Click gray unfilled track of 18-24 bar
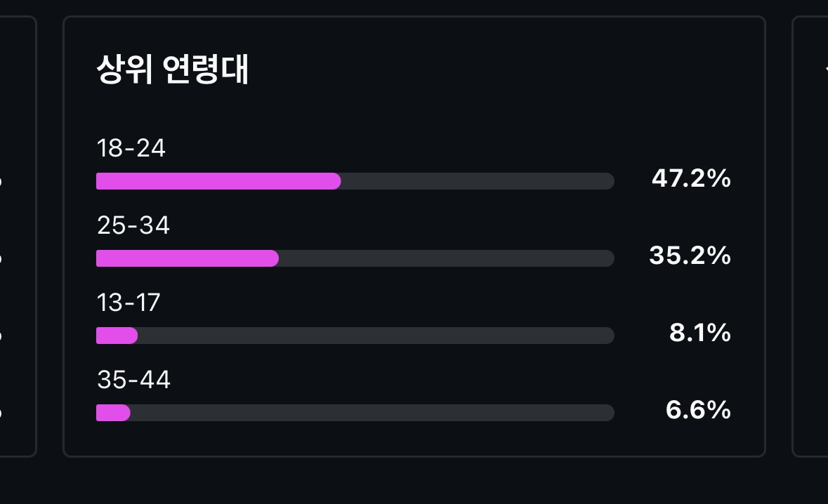Image resolution: width=828 pixels, height=504 pixels. [478, 181]
